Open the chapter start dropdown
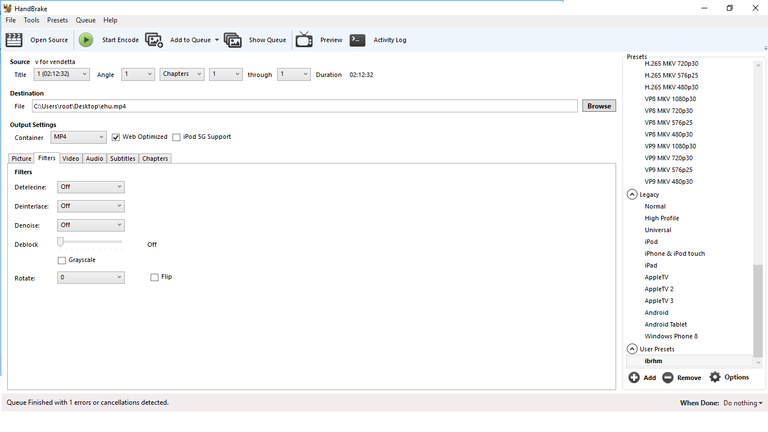The image size is (768, 432). point(226,74)
